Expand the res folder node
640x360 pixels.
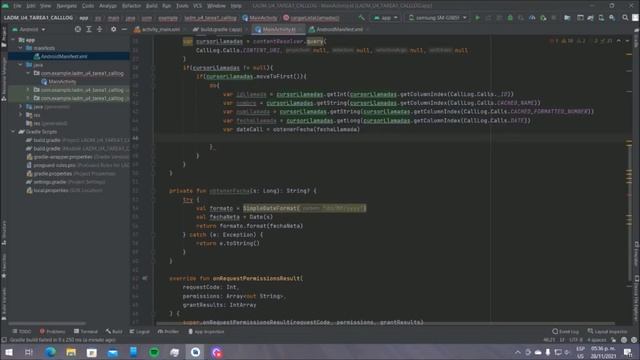(20, 115)
